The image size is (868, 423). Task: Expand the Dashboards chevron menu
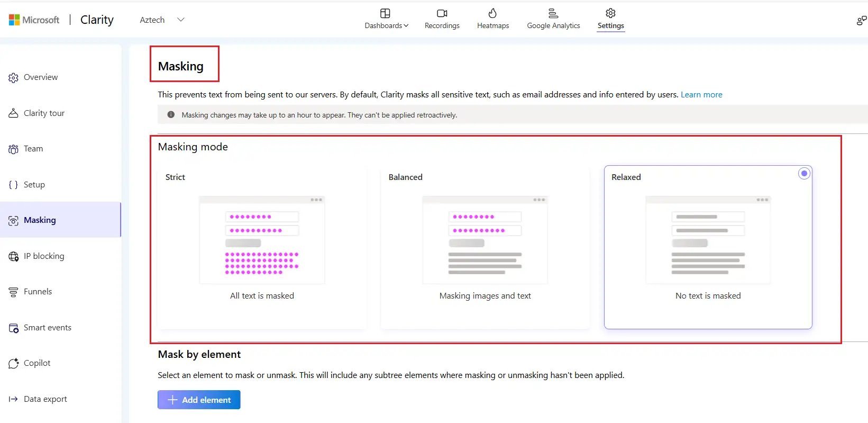(406, 25)
